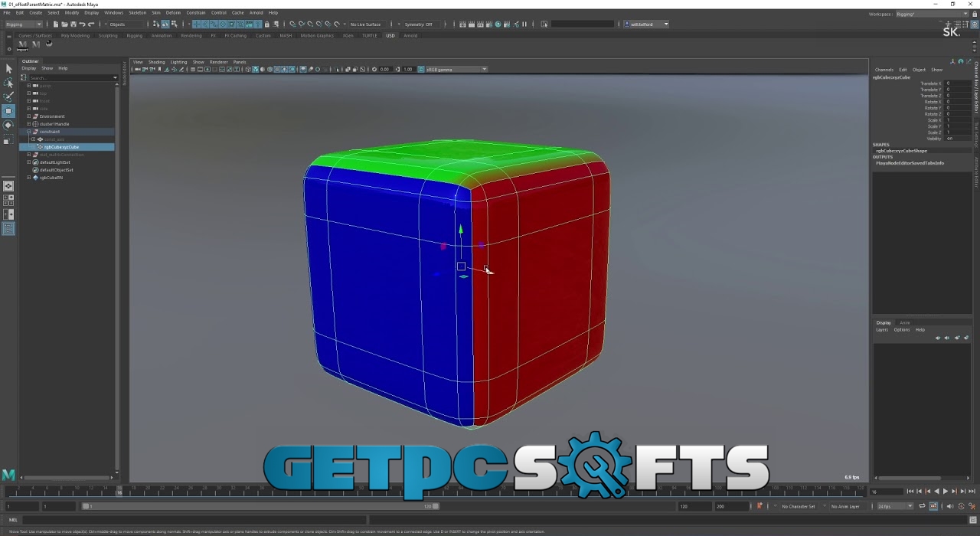Select rgbCube:xyzCube row in Outliner
The width and height of the screenshot is (980, 536).
(x=67, y=147)
